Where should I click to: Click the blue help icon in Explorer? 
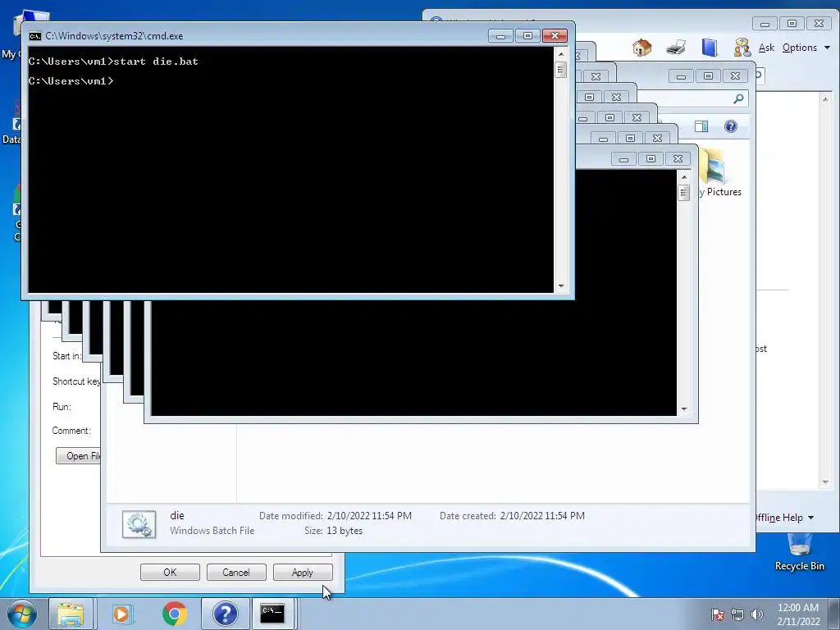pos(731,126)
